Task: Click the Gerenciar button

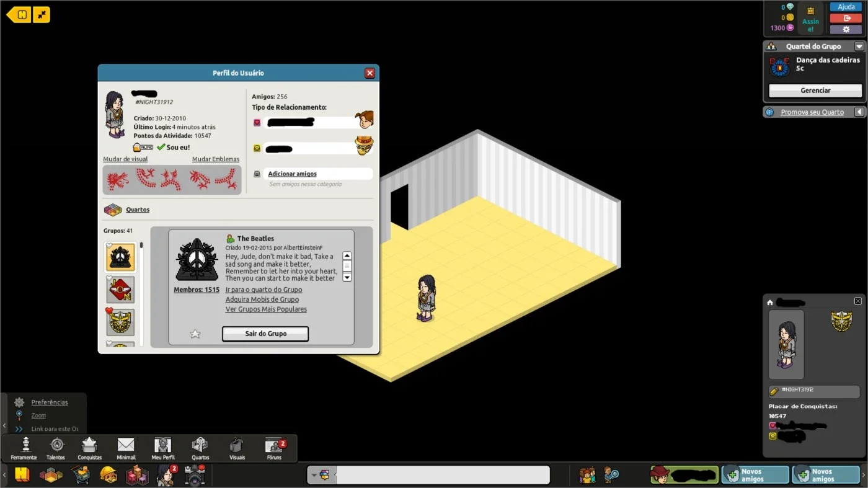Action: coord(815,91)
